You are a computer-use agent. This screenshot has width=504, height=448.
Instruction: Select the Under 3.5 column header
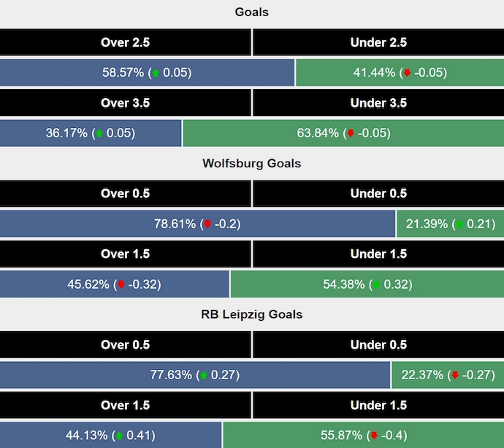tap(378, 103)
